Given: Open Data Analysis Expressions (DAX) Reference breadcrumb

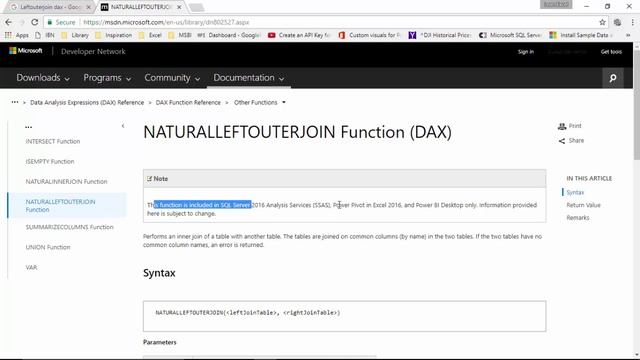Looking at the screenshot, I should [87, 102].
